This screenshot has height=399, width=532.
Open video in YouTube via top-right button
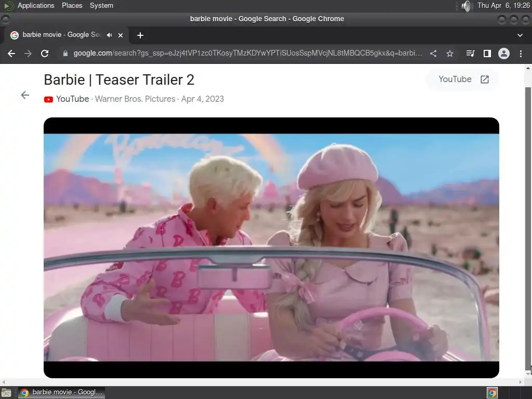(463, 79)
